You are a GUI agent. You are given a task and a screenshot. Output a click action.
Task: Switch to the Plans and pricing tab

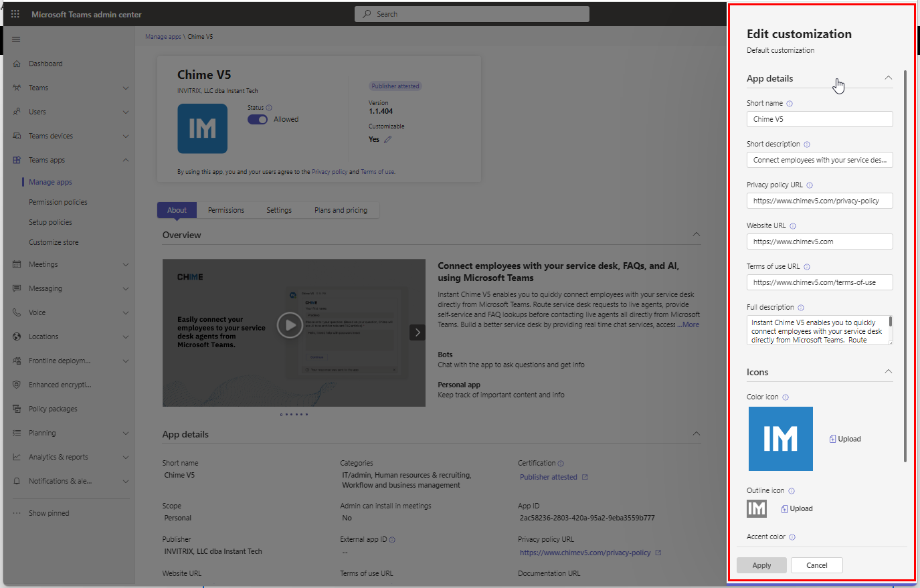pyautogui.click(x=341, y=210)
